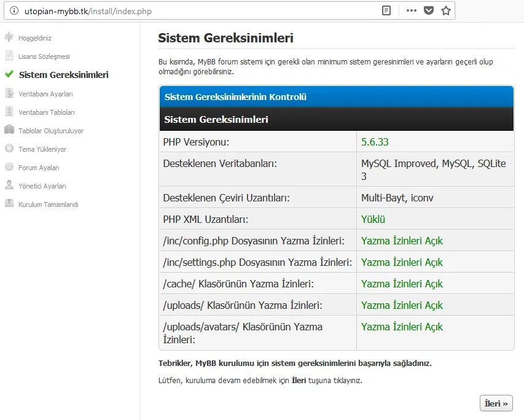The width and height of the screenshot is (524, 420).
Task: Click write-permission status for /uploads/ row
Action: (x=402, y=305)
